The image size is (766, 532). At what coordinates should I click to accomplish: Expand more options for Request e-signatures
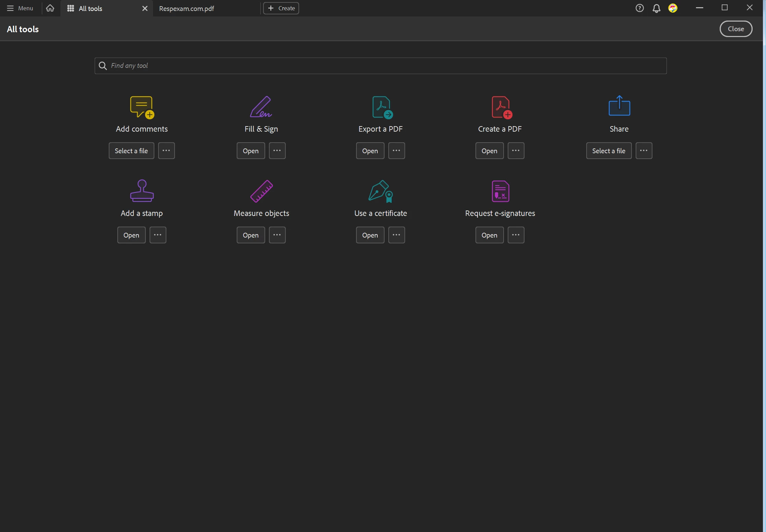coord(516,235)
